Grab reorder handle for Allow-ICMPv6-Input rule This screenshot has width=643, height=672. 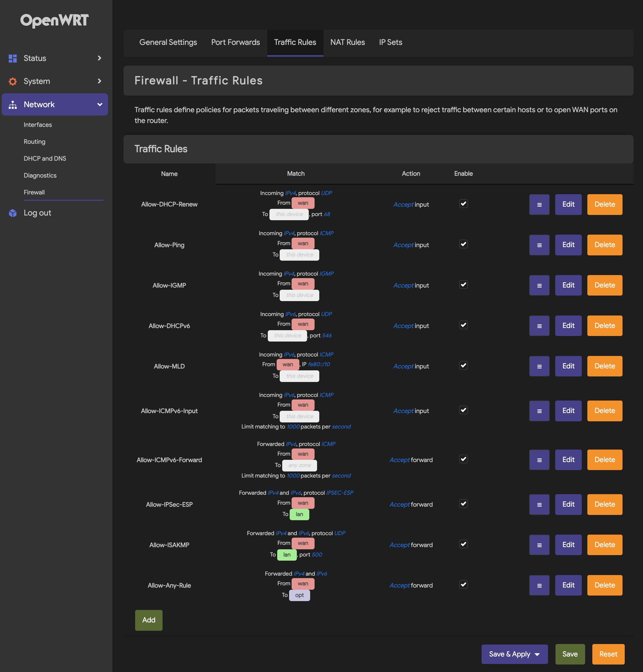[x=539, y=411]
